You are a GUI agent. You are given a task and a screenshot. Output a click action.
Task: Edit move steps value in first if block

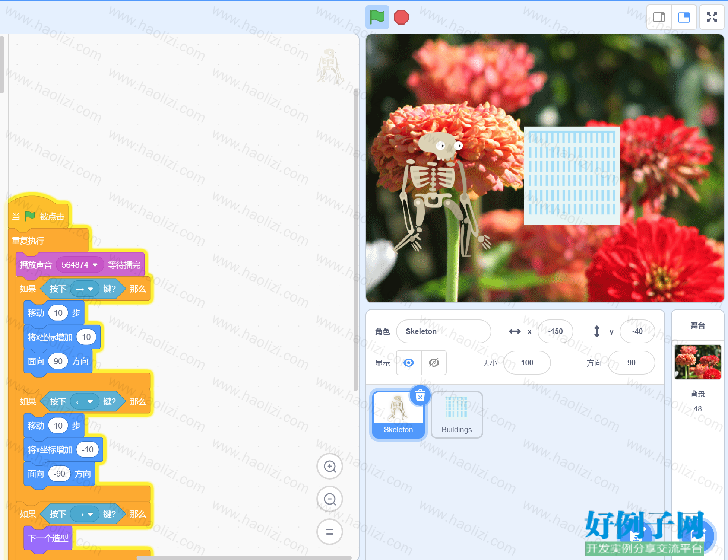58,313
